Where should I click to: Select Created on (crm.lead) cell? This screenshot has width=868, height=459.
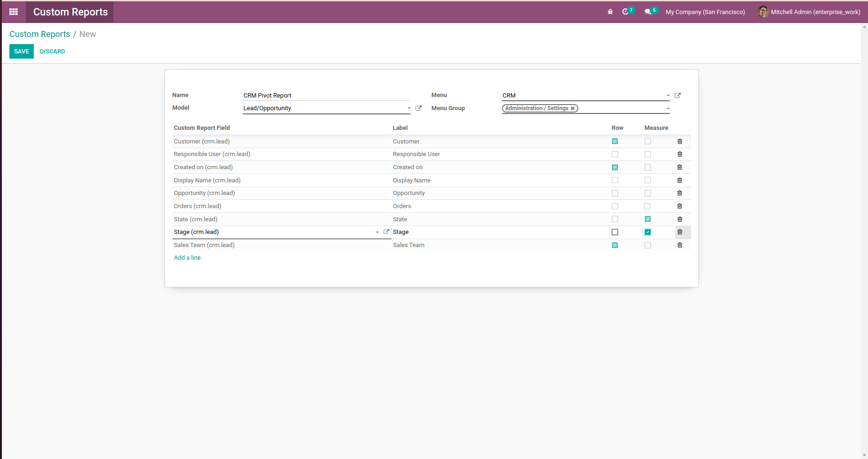pos(282,167)
